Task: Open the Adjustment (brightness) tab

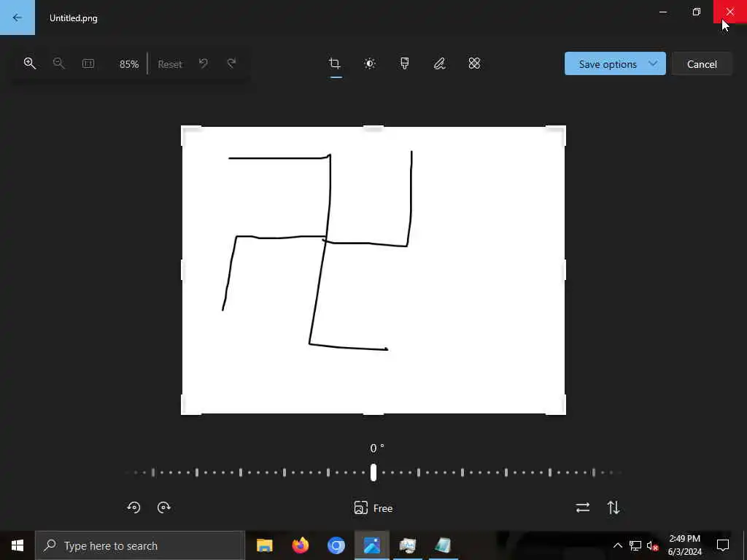Action: [x=370, y=63]
